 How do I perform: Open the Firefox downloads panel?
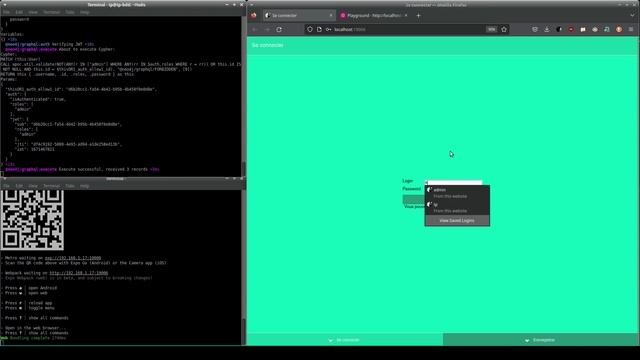pos(547,29)
